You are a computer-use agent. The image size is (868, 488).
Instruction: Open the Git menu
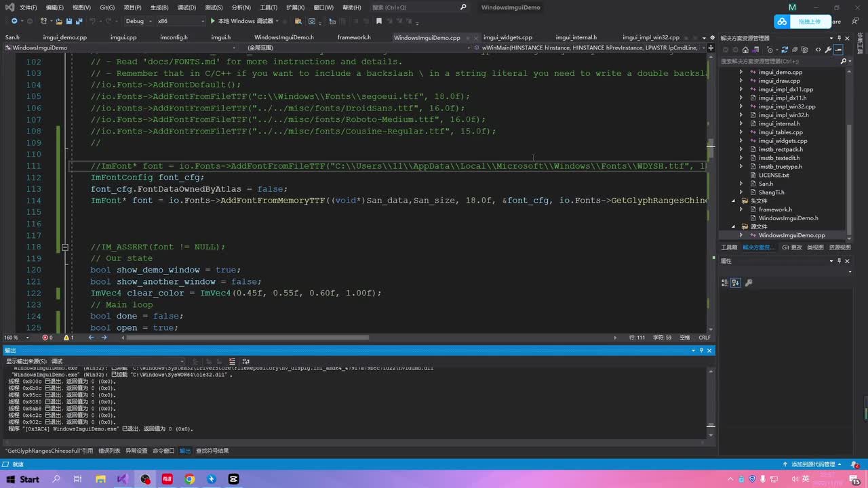click(107, 7)
